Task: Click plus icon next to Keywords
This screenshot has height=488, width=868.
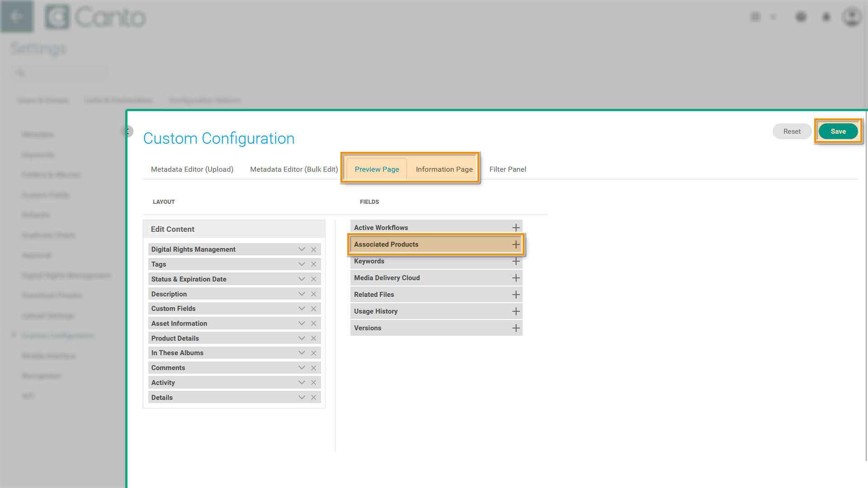Action: point(516,261)
